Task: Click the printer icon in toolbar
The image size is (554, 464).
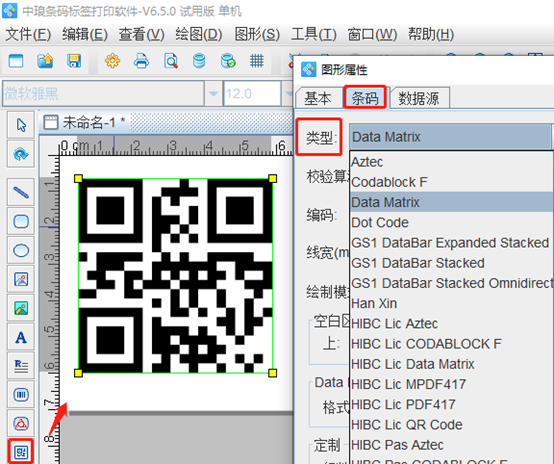Action: (141, 61)
